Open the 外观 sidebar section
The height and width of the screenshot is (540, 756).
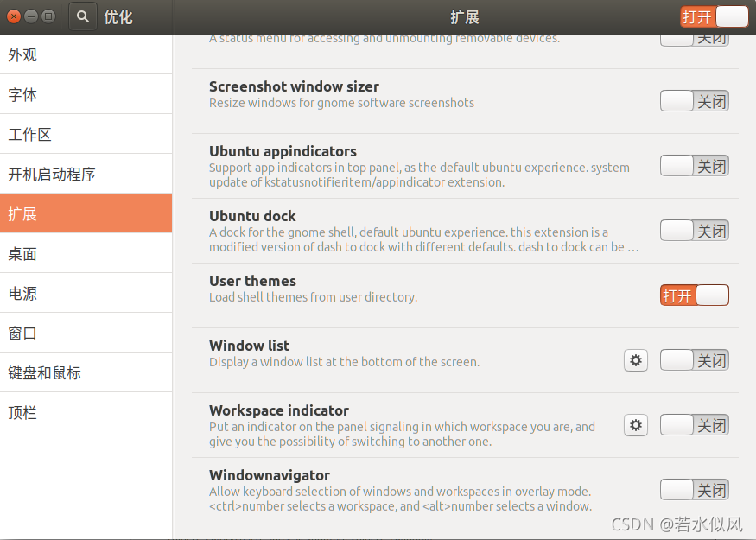[86, 54]
